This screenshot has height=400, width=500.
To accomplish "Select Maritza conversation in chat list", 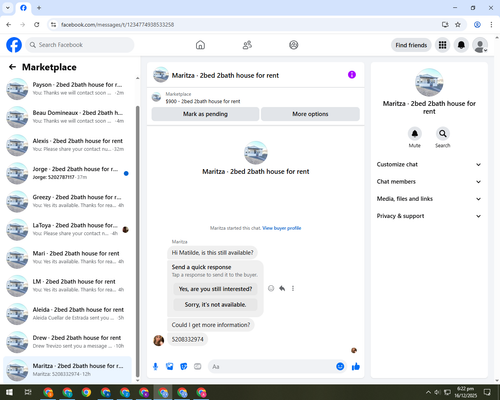I will click(67, 370).
